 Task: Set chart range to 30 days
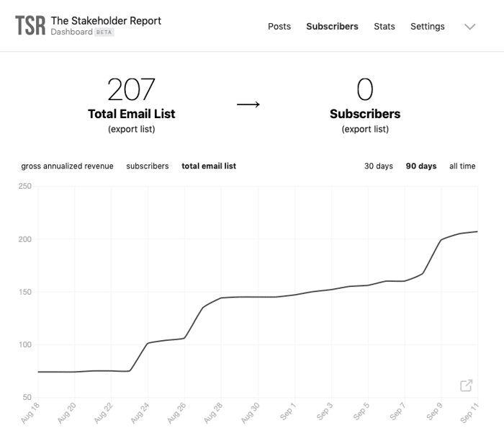pos(378,166)
